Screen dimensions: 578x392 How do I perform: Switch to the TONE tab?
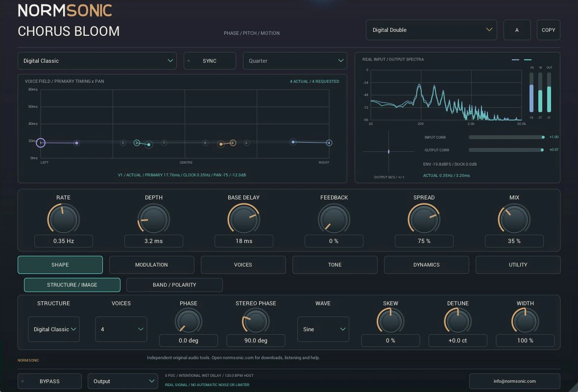coord(335,265)
